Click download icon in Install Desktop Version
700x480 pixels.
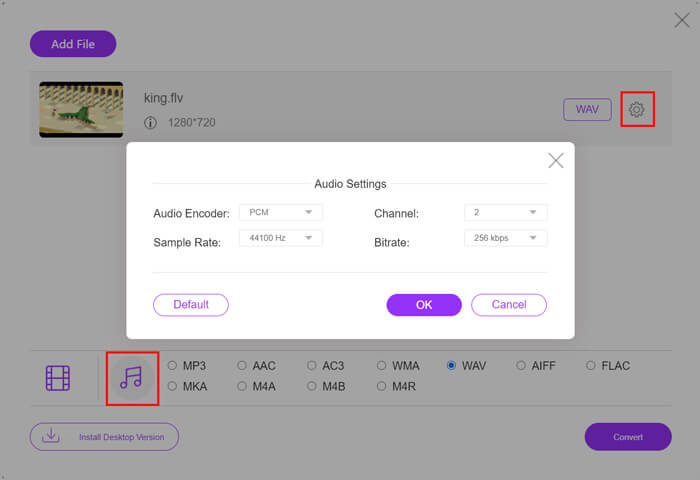[51, 435]
